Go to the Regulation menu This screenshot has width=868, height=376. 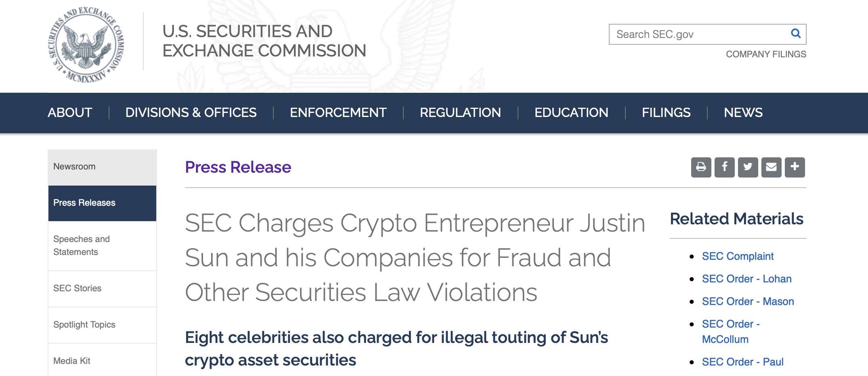click(460, 113)
